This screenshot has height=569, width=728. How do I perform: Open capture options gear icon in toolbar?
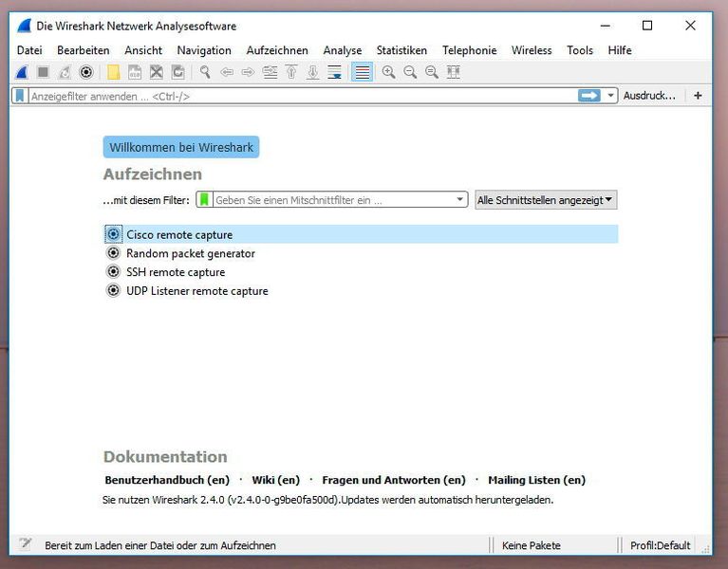point(85,72)
